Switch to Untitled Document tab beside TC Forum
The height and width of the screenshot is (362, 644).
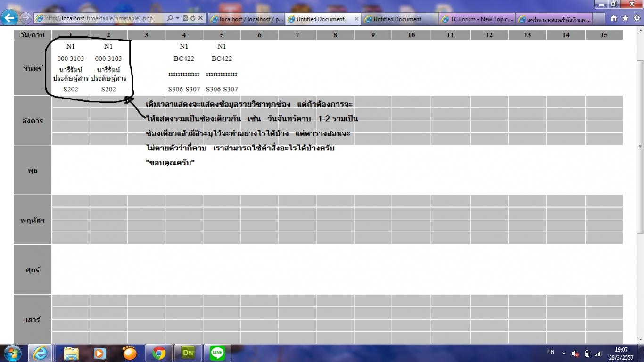pyautogui.click(x=400, y=19)
